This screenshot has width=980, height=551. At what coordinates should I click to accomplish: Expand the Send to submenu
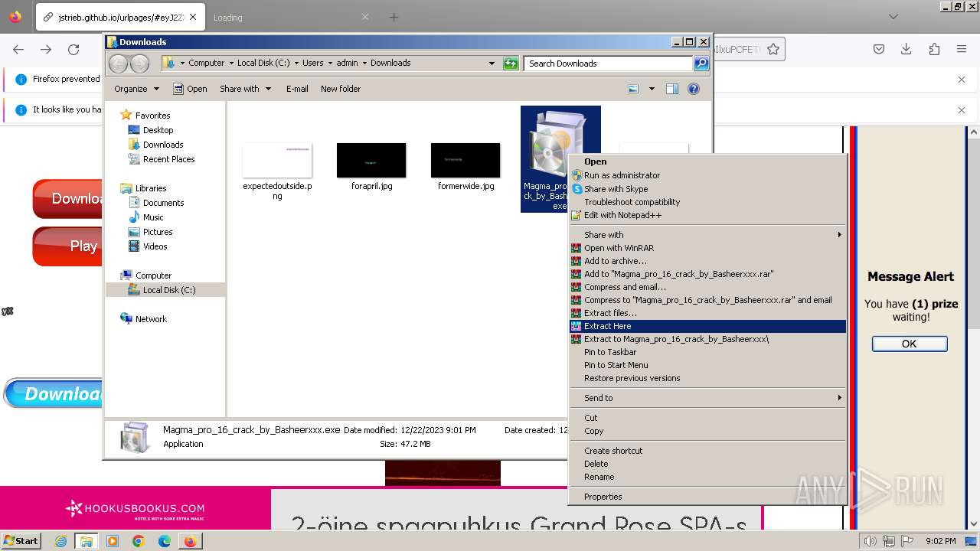[707, 398]
